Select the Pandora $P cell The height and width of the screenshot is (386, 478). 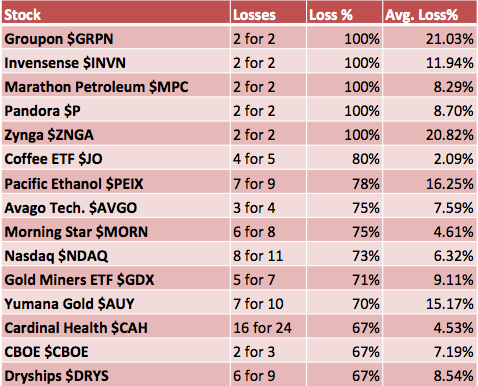[x=116, y=110]
